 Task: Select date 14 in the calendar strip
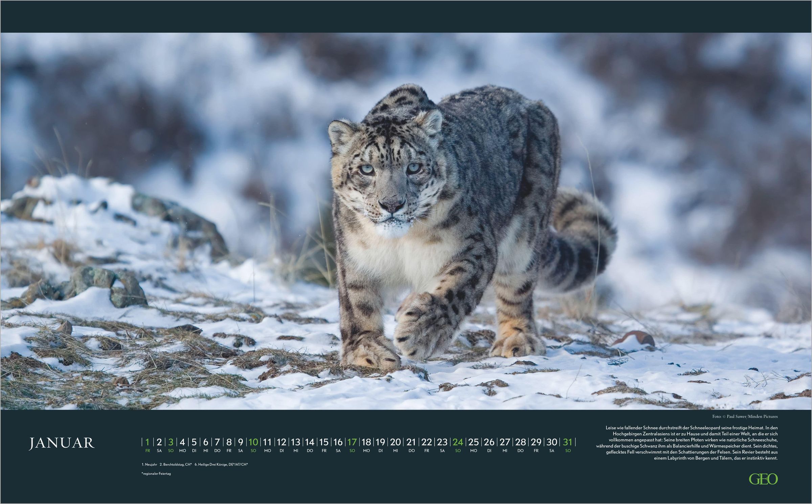[310, 442]
